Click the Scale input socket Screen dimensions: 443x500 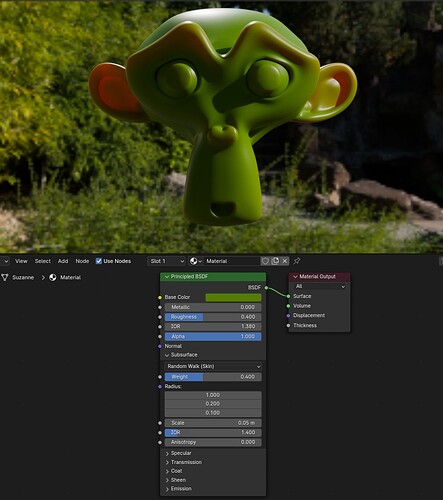tap(160, 423)
